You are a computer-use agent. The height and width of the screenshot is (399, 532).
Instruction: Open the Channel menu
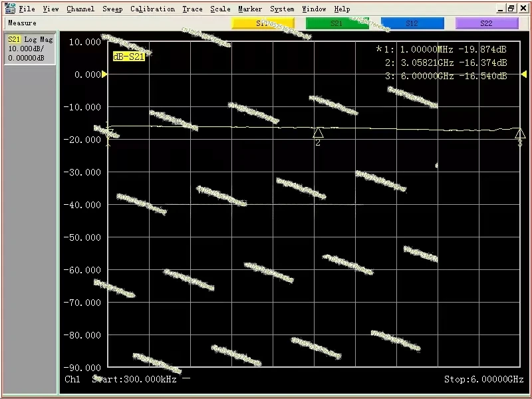tap(80, 9)
